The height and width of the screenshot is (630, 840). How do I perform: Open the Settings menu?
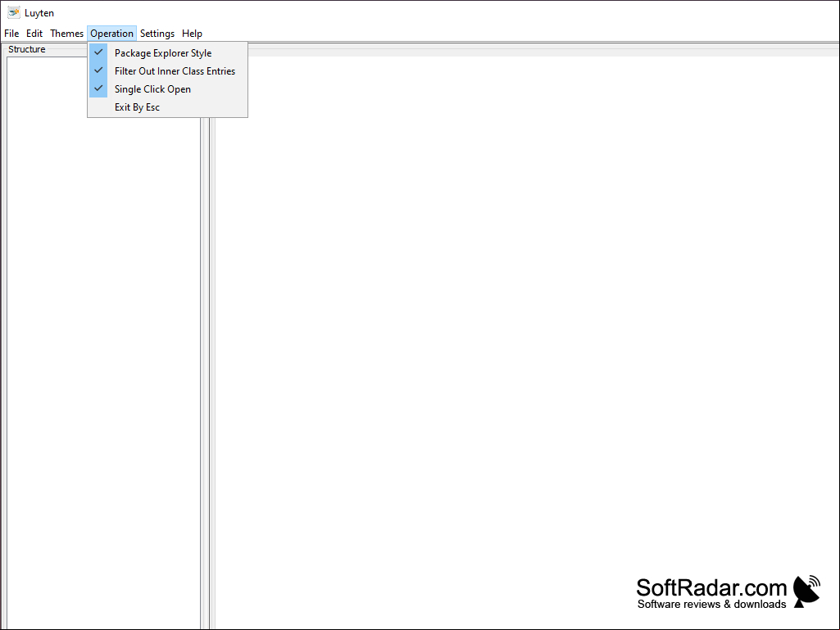157,34
